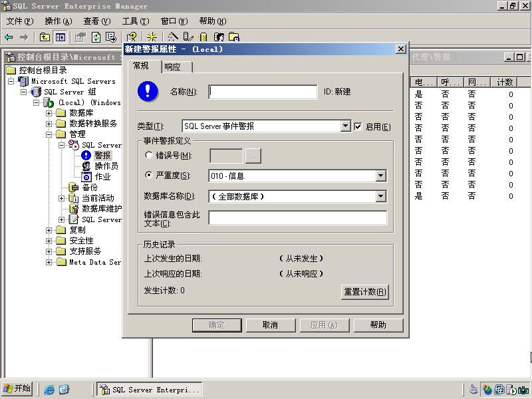Expand the 数据转换服务 folder
Viewport: 532px width, 399px height.
[x=49, y=124]
